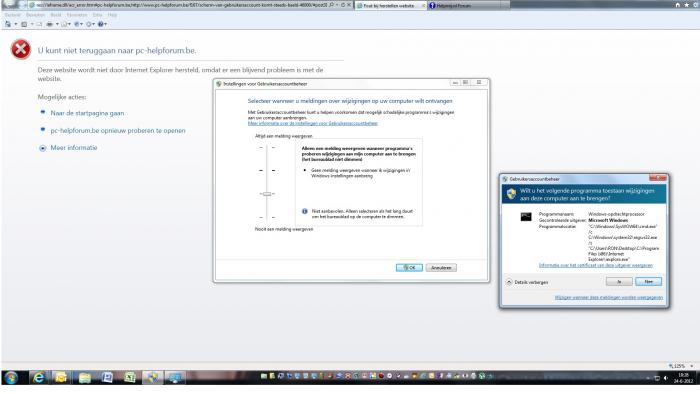Click the 'Altijd een melding weergeven' label
The height and width of the screenshot is (394, 700).
coord(283,136)
